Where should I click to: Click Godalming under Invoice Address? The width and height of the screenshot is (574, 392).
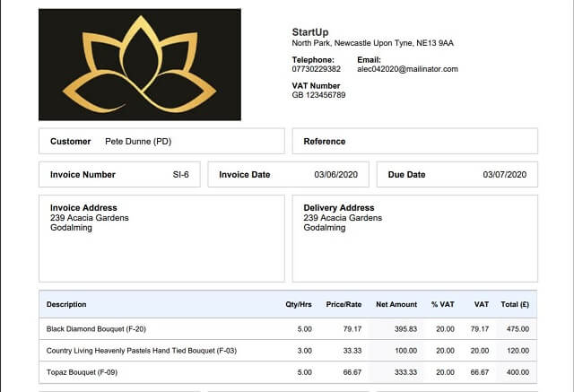71,228
